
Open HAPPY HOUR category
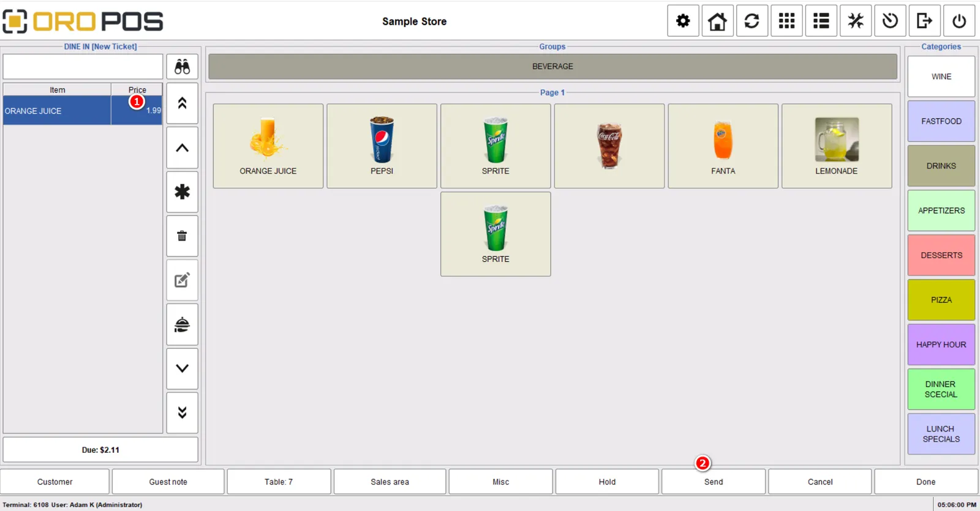point(941,345)
